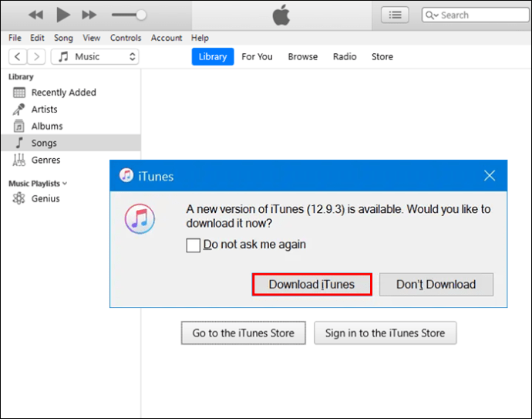Open the Up Next list view button
The height and width of the screenshot is (419, 532).
coord(395,15)
